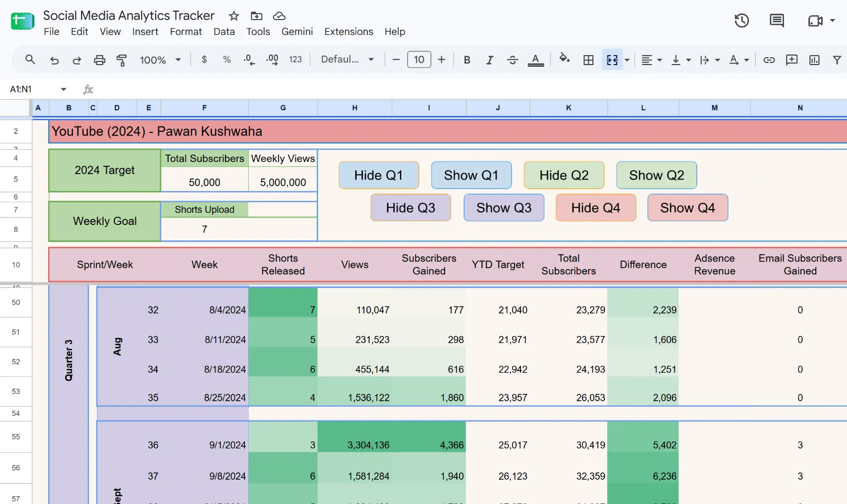Open the Format menu
The image size is (847, 504).
click(186, 32)
